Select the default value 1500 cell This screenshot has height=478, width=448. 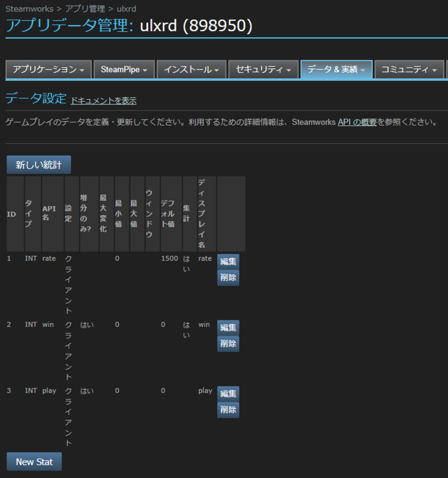[x=170, y=258]
